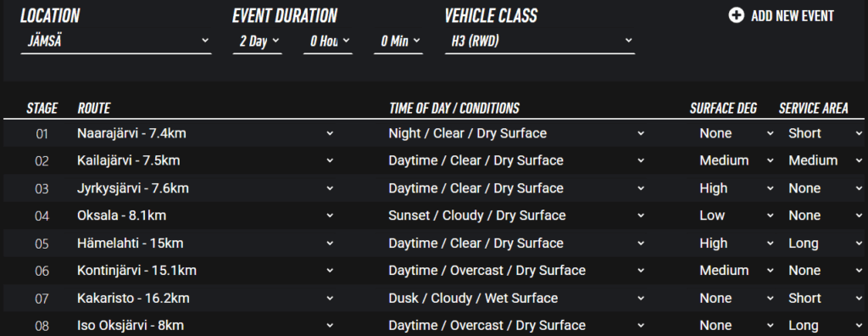The image size is (868, 336).
Task: Open stage 01 route dropdown Naarajärvi - 7.4km
Action: click(206, 133)
